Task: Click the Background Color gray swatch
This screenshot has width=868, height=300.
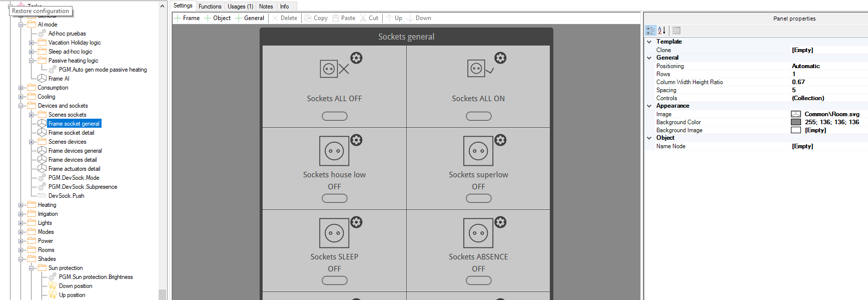Action: click(x=796, y=122)
